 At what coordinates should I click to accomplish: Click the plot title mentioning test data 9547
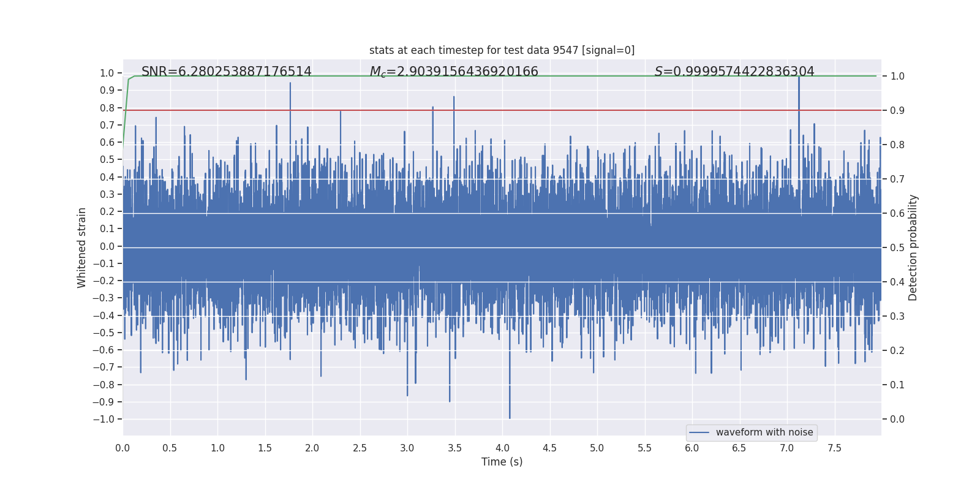(x=502, y=50)
